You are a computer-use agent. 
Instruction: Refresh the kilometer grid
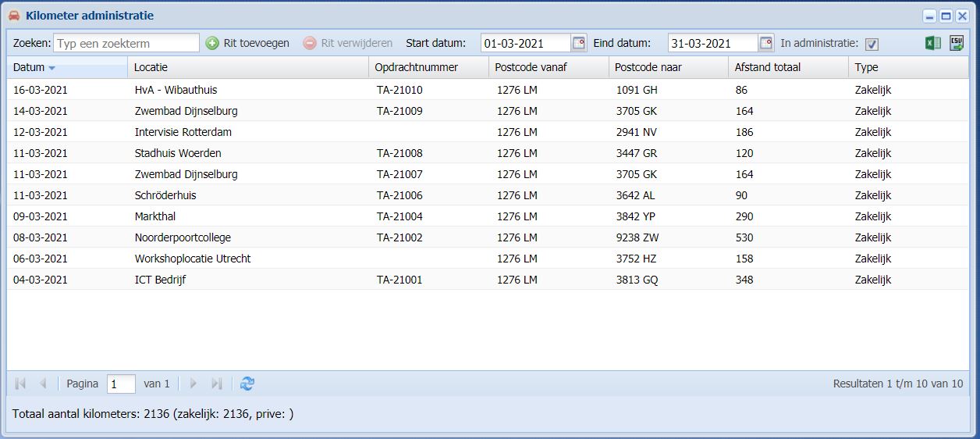tap(247, 384)
